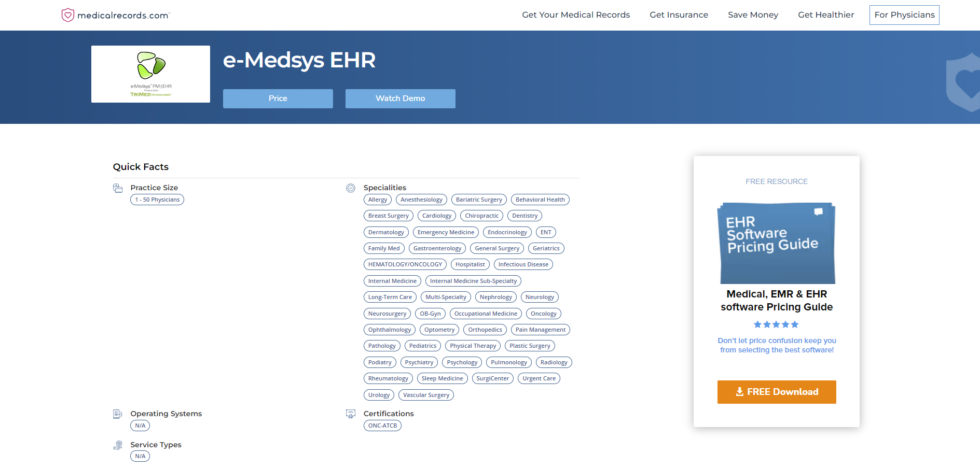Toggle the Cardiology specialty tag
The height and width of the screenshot is (468, 980).
(x=436, y=215)
